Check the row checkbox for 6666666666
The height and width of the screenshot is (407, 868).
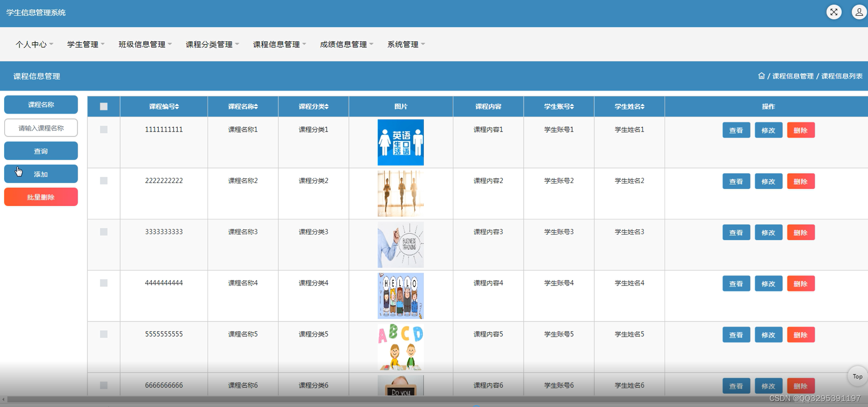tap(104, 385)
